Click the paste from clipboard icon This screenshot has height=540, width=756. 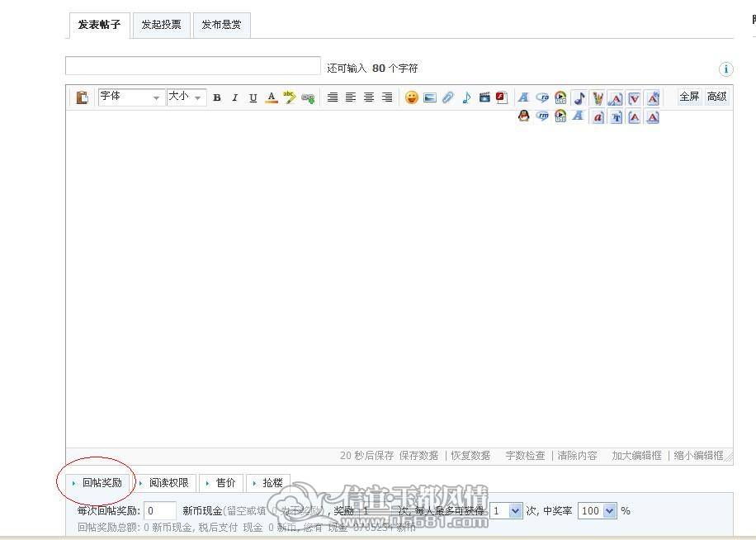(82, 97)
